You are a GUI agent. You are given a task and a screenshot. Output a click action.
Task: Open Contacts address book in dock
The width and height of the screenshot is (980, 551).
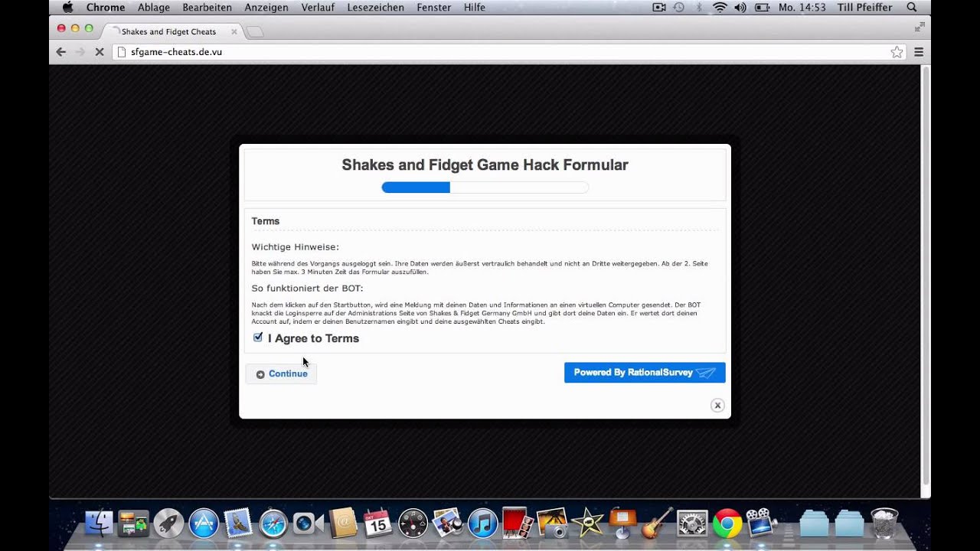342,523
